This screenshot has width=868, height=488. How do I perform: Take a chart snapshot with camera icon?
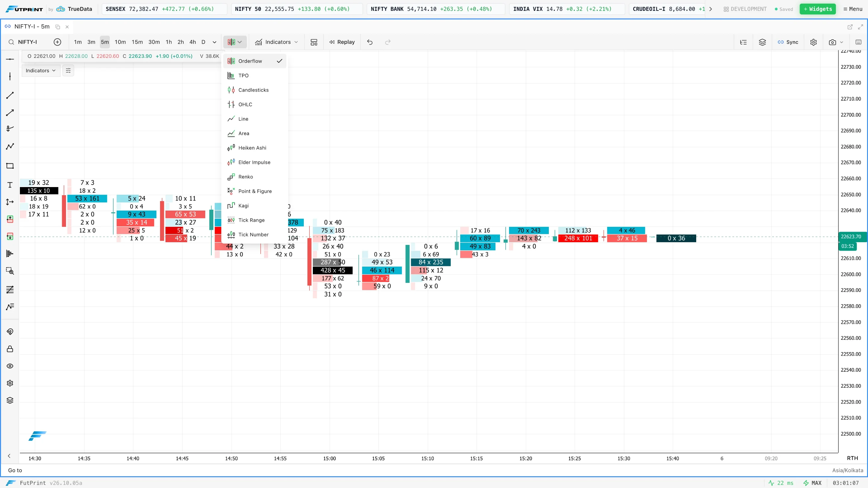832,42
